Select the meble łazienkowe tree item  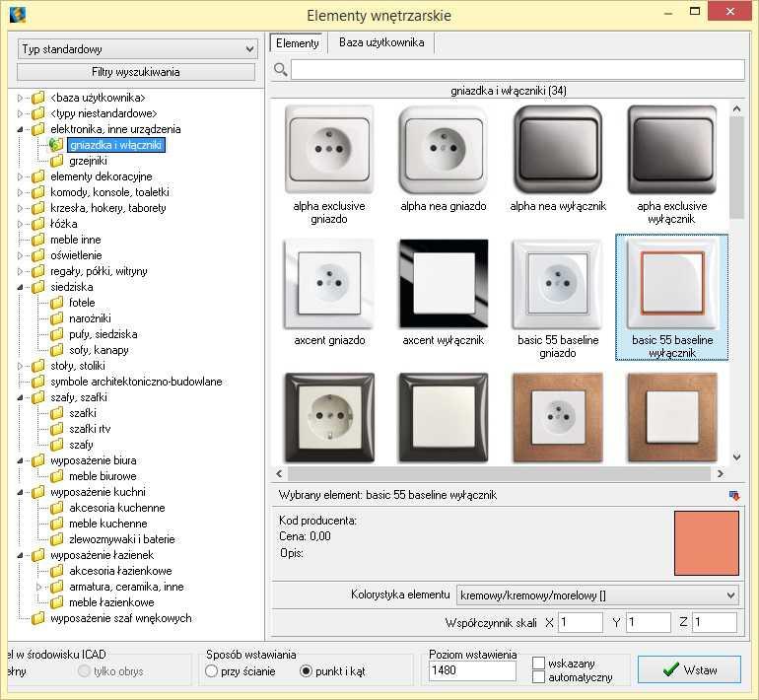coord(111,602)
